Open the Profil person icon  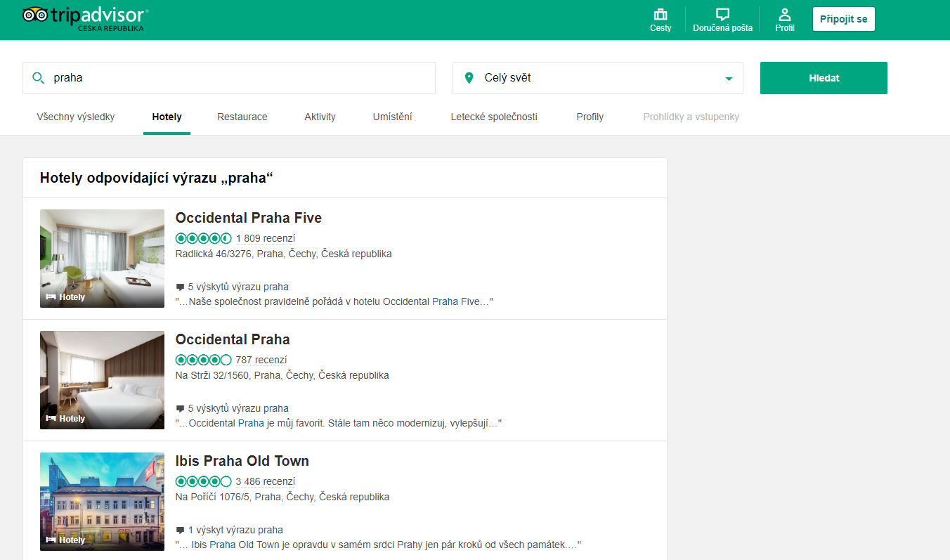point(785,14)
